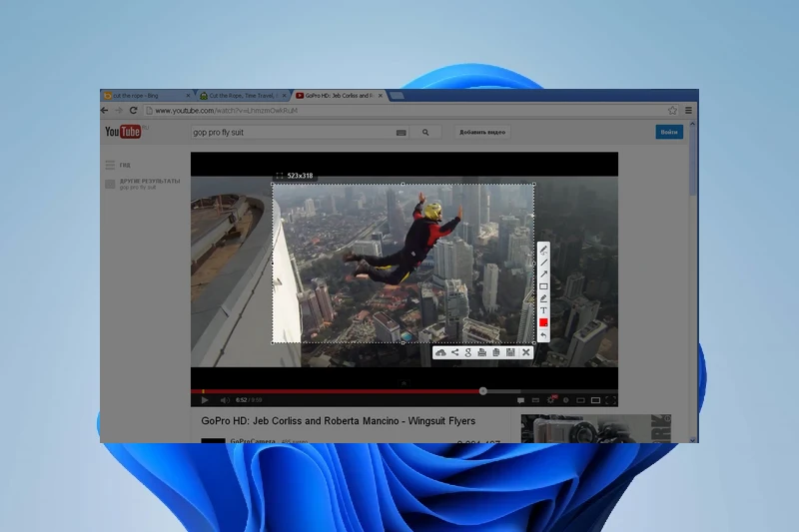
Task: Copy the screenshot to clipboard
Action: coord(496,352)
